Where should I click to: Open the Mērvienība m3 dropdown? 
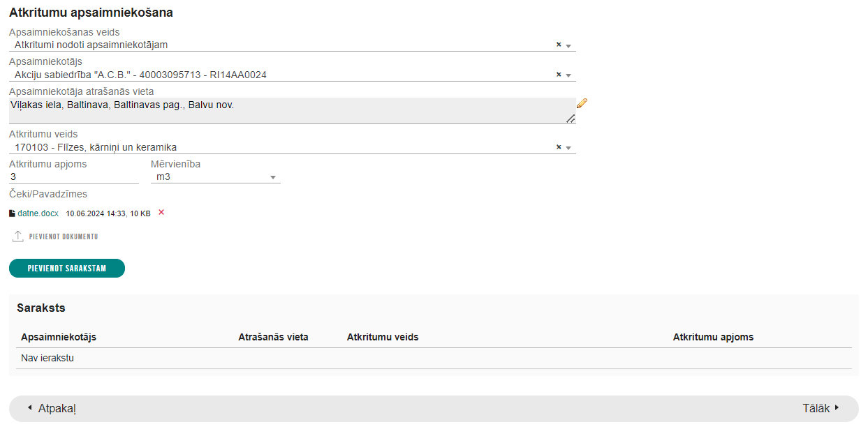click(x=215, y=176)
